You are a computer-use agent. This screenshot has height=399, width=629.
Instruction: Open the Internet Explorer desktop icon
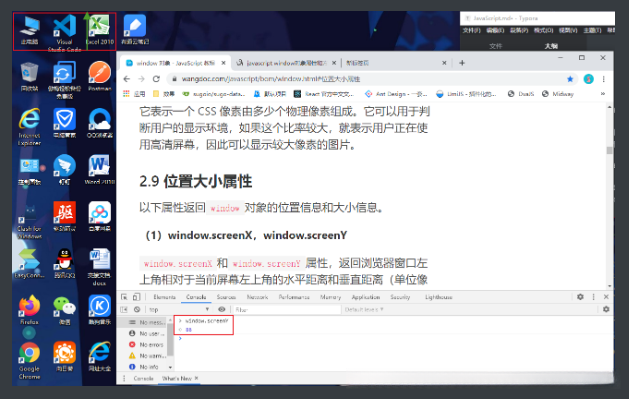tap(29, 126)
